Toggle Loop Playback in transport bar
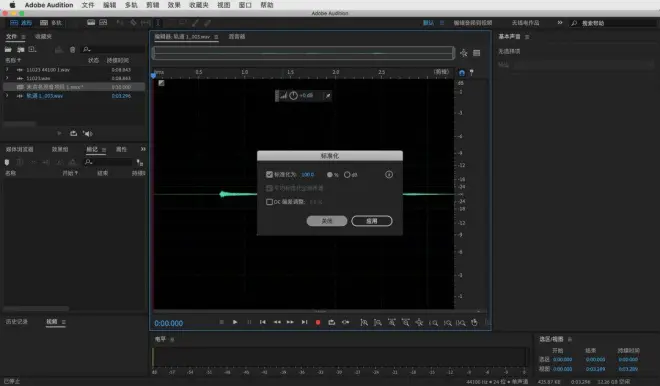The width and height of the screenshot is (660, 386). [x=332, y=322]
